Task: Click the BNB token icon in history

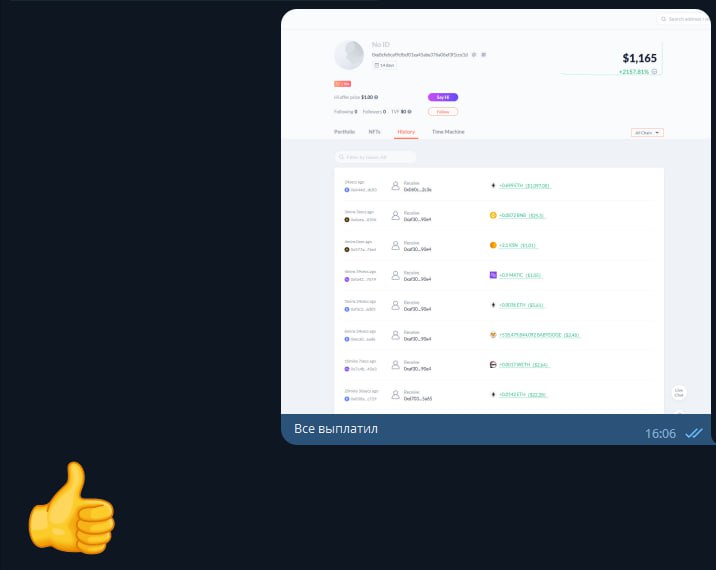Action: (x=492, y=215)
